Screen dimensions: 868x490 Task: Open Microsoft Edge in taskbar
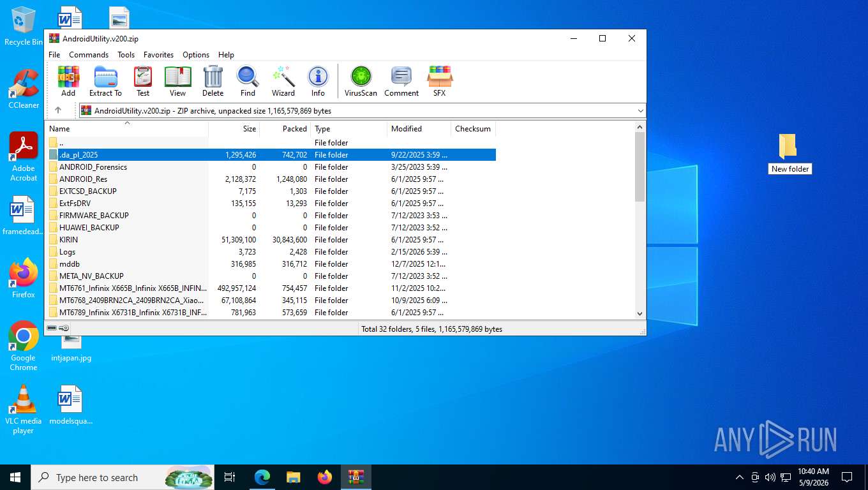(262, 477)
